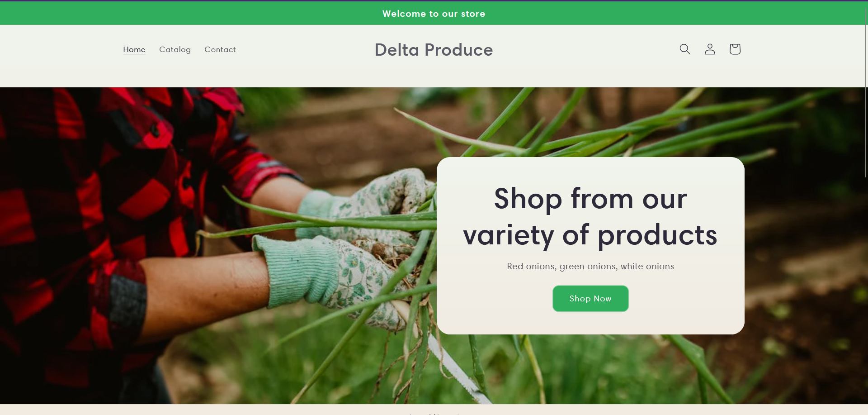Open the Catalog menu link

pyautogui.click(x=175, y=49)
